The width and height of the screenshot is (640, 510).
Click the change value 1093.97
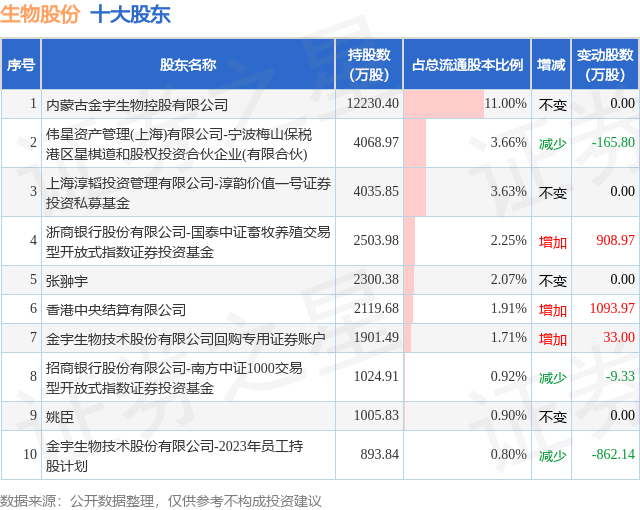612,308
